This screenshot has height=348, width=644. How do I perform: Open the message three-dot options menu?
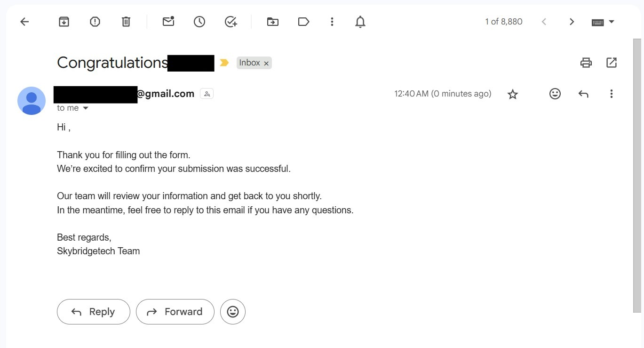[x=612, y=94]
